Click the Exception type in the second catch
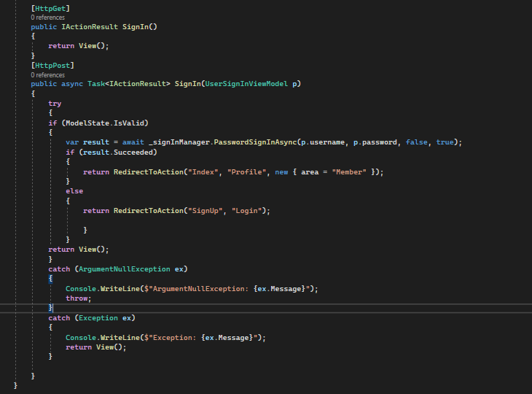This screenshot has height=394, width=532. tap(98, 318)
